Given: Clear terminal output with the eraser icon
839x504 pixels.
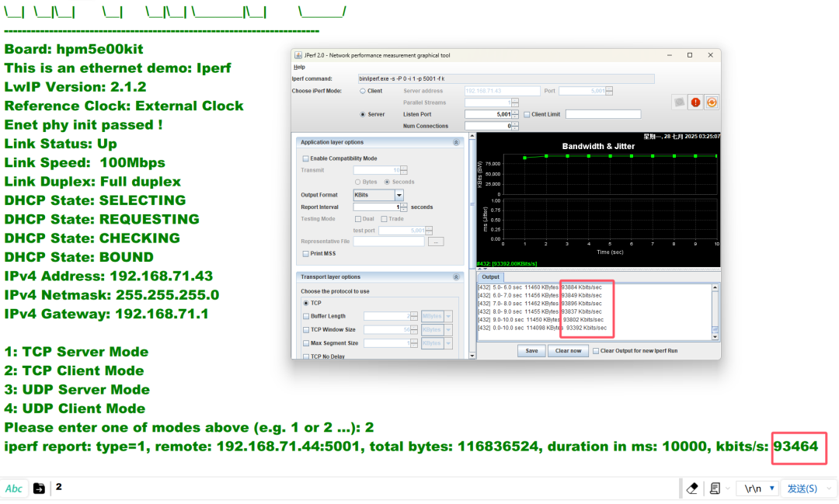Looking at the screenshot, I should (x=691, y=488).
